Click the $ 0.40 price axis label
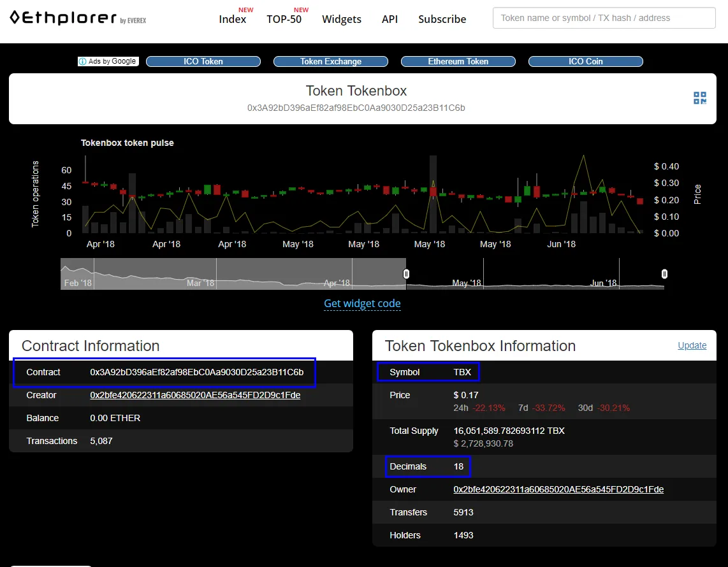This screenshot has width=728, height=567. coord(666,166)
